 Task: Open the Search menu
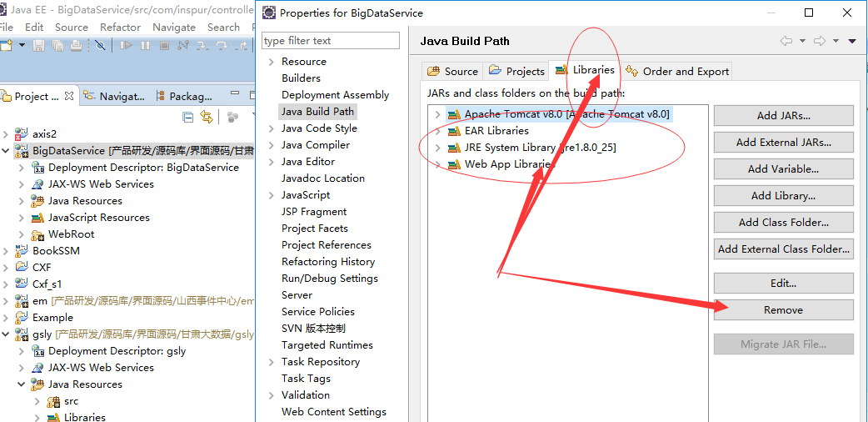pyautogui.click(x=223, y=28)
